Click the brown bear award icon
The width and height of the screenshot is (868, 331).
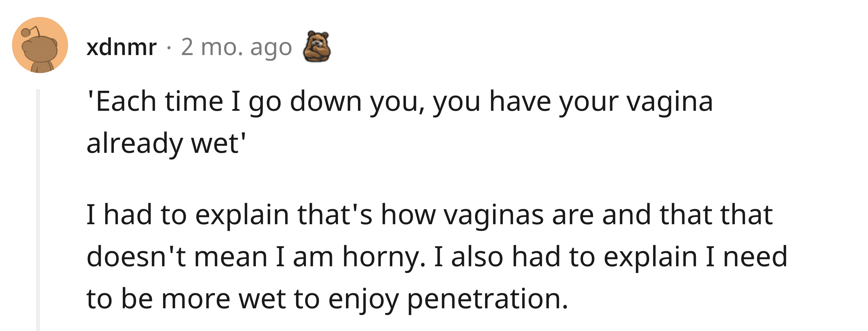coord(317,46)
